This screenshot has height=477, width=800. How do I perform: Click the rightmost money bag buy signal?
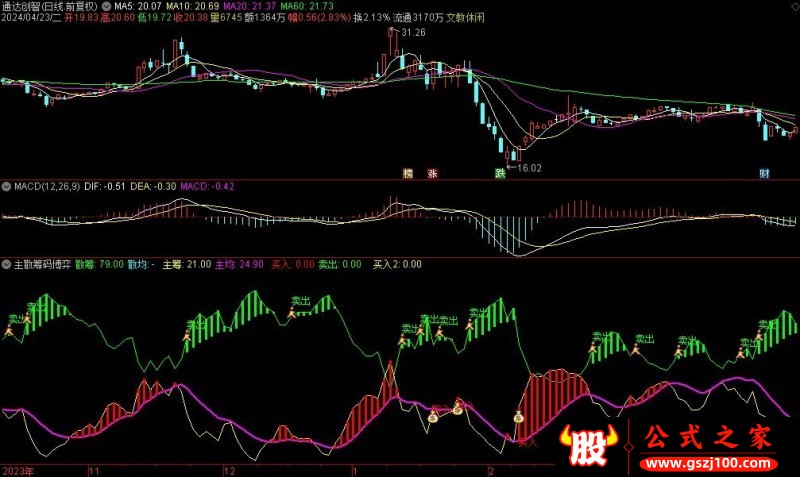point(519,417)
